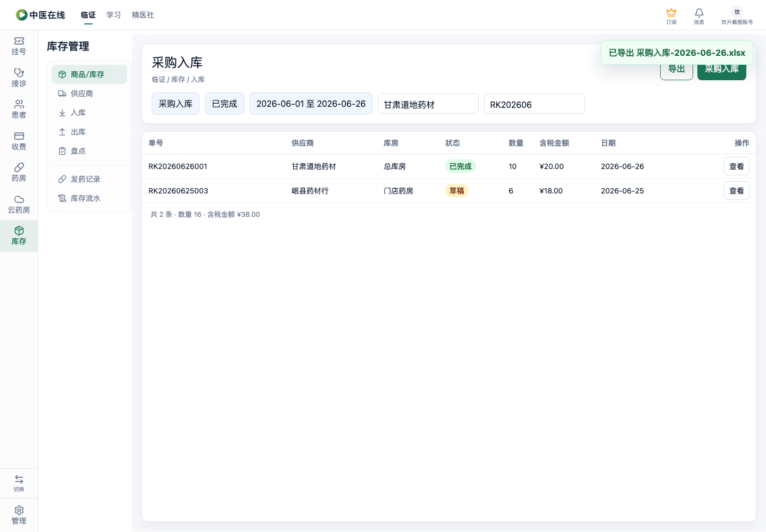766x532 pixels.
Task: Select 商品/库存 in inventory menu
Action: [x=89, y=74]
